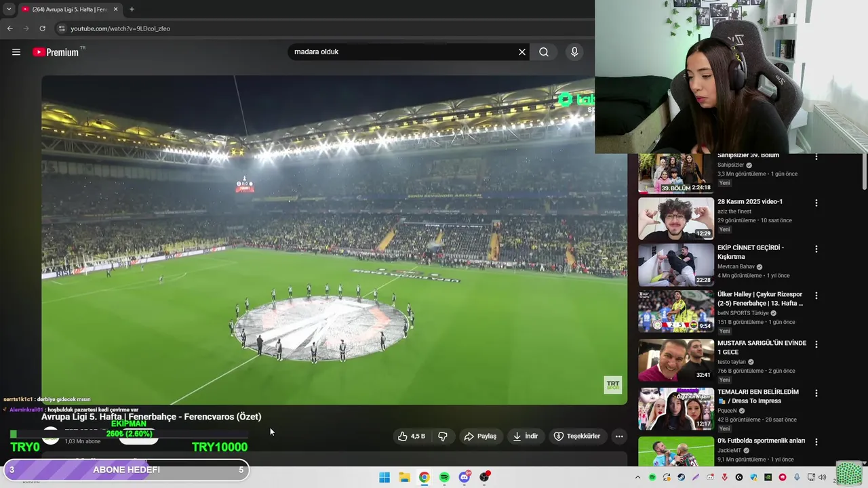The height and width of the screenshot is (488, 868).
Task: Open a new browser tab with plus
Action: point(132,9)
